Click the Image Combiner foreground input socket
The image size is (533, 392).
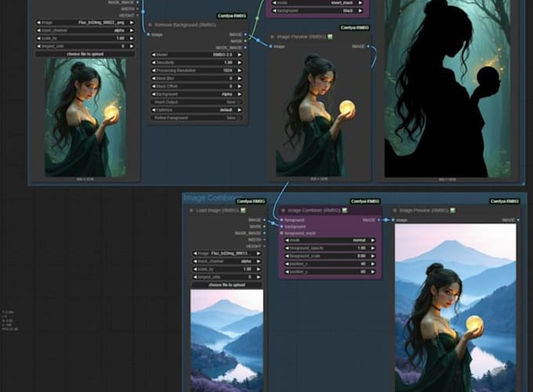coord(282,220)
